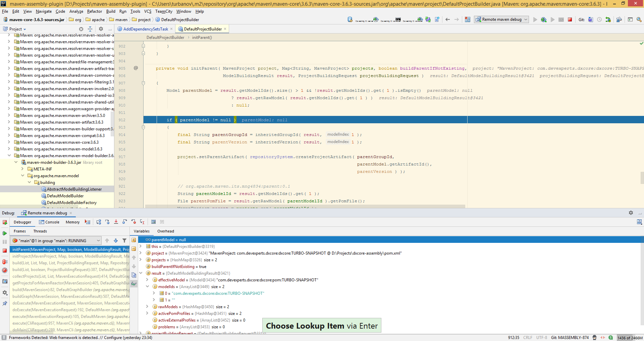Select AbstractModelBuildingListener in Project tree

pyautogui.click(x=74, y=189)
